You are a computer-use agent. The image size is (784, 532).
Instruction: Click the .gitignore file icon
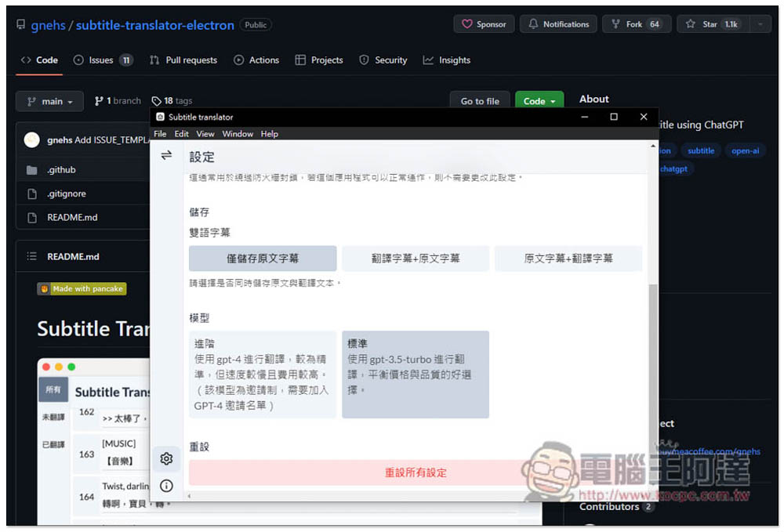(x=32, y=194)
